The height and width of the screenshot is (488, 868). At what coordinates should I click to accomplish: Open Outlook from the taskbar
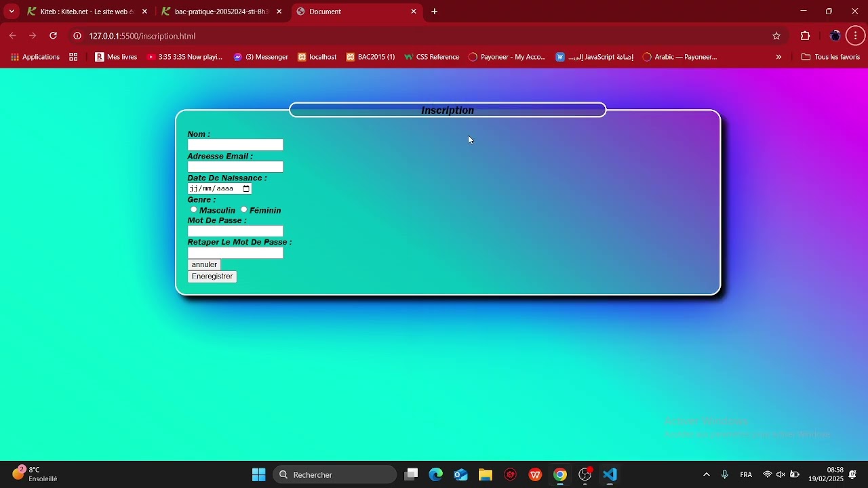tap(460, 474)
